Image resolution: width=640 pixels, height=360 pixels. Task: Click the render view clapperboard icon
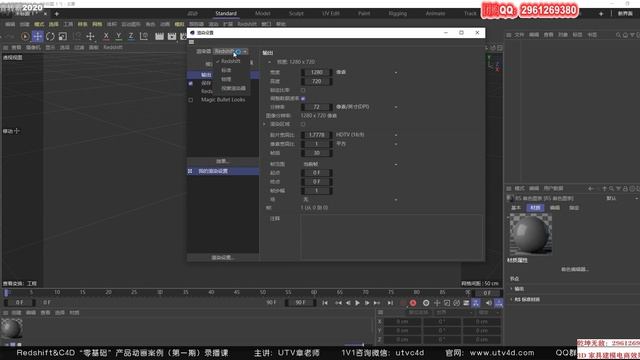click(x=160, y=36)
